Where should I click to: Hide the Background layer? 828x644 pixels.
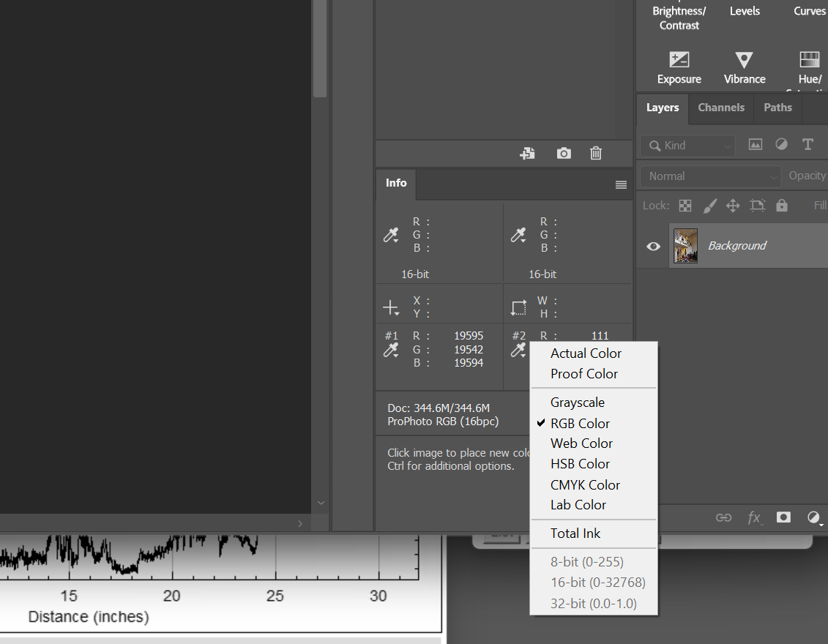652,246
